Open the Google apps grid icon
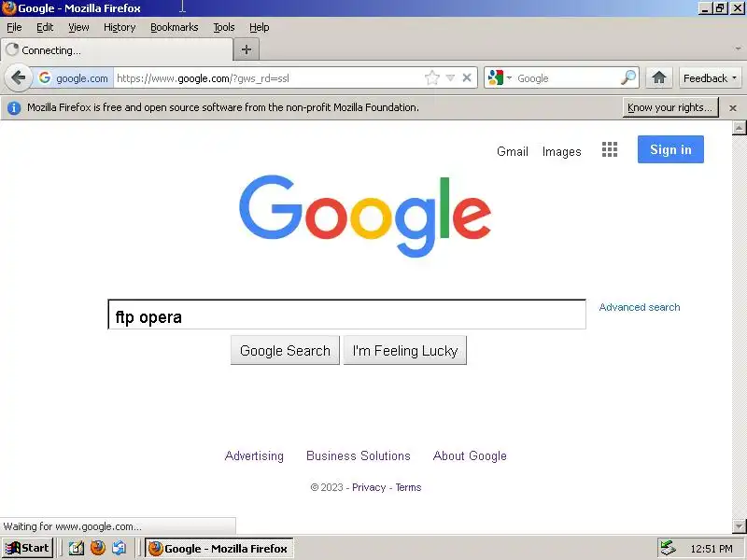The width and height of the screenshot is (747, 560). [x=610, y=149]
